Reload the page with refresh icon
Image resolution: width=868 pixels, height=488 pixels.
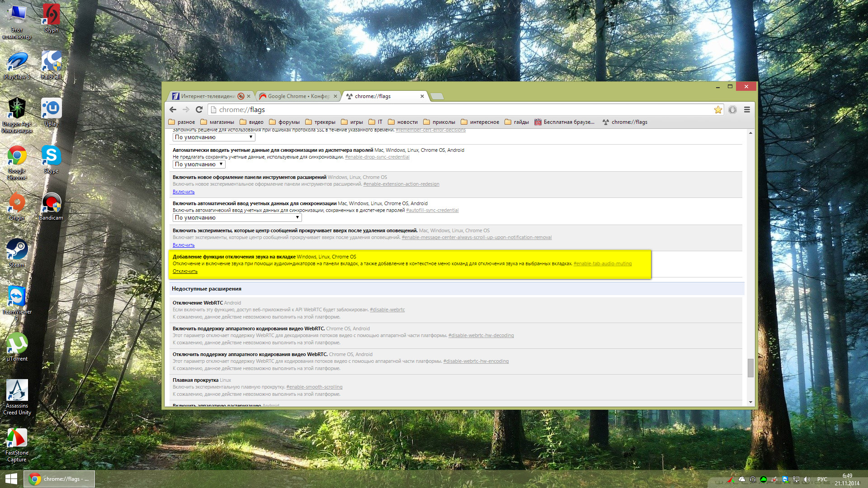tap(199, 110)
